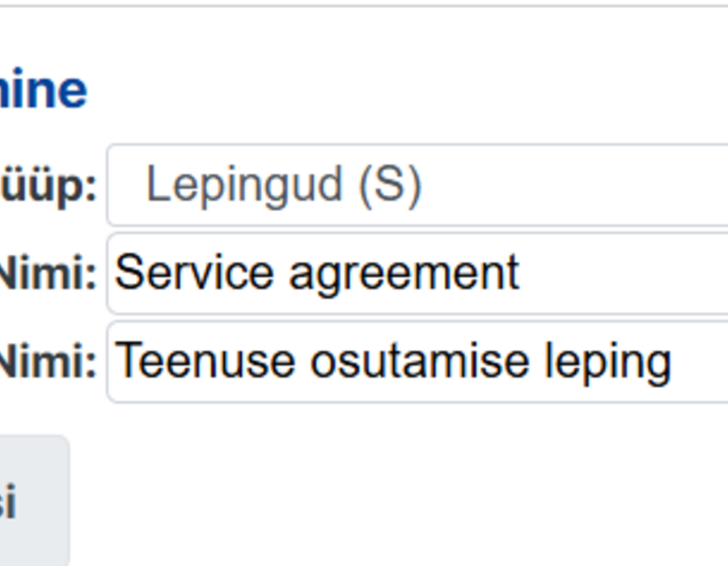Click the "Lepingud" text in the dropdown

point(244,186)
